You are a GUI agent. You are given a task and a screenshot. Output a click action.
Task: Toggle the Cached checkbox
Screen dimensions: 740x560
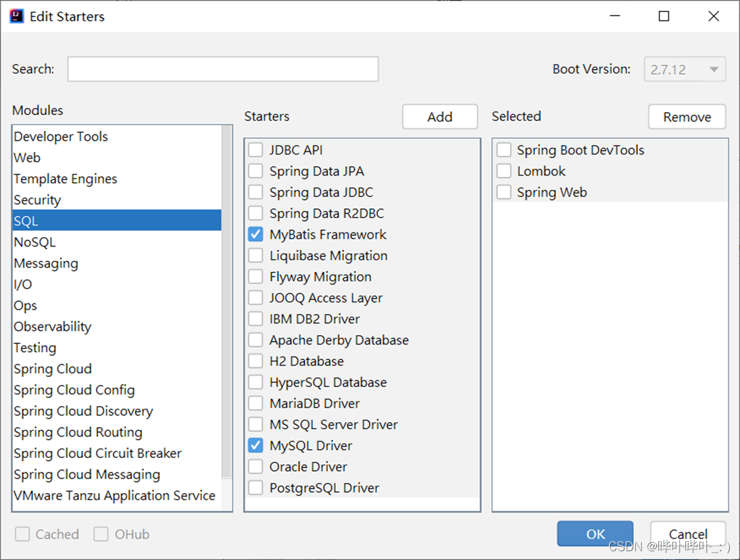point(22,534)
